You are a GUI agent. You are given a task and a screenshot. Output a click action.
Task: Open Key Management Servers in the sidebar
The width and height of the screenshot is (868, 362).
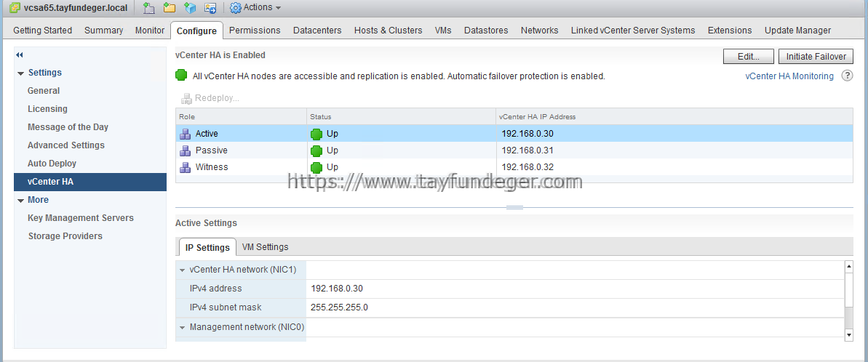pyautogui.click(x=81, y=218)
